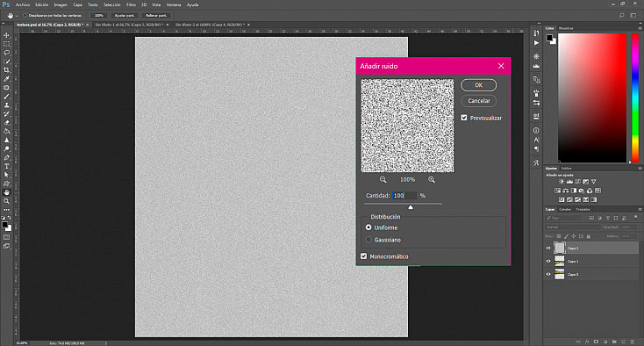Select the Eyedropper tool

6,79
